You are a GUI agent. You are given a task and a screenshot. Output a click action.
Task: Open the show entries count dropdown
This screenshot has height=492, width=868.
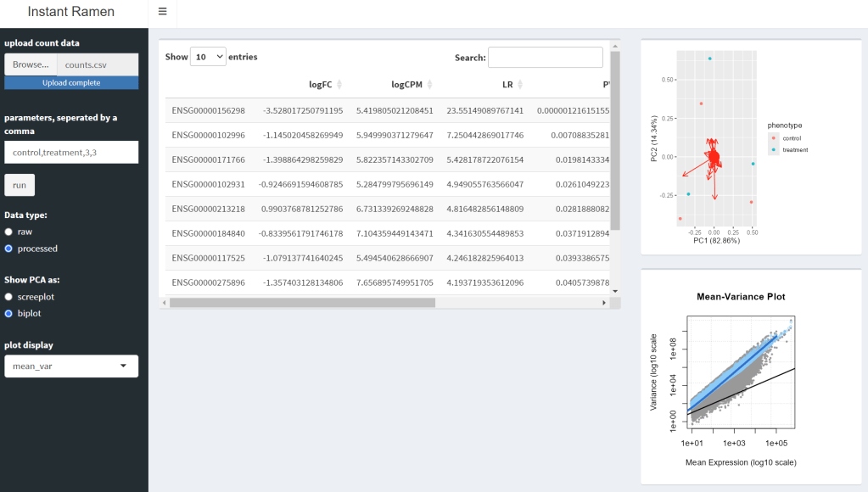[x=208, y=57]
